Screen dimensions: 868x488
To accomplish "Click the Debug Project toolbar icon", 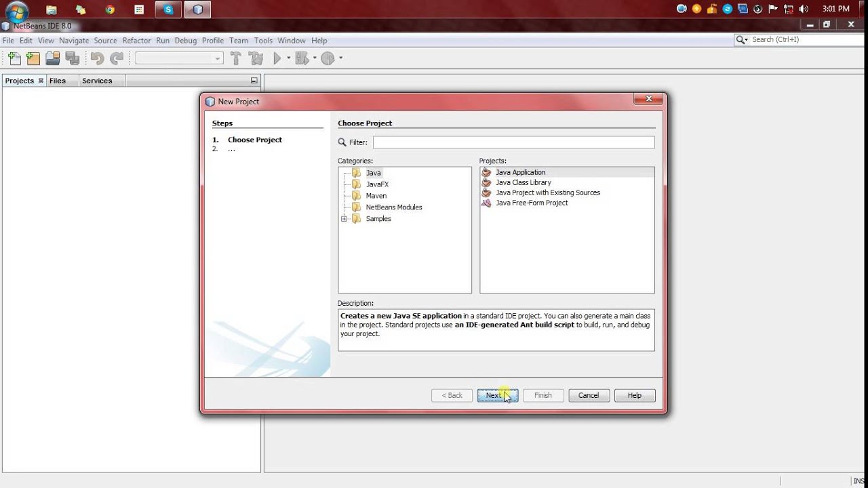I will (302, 58).
